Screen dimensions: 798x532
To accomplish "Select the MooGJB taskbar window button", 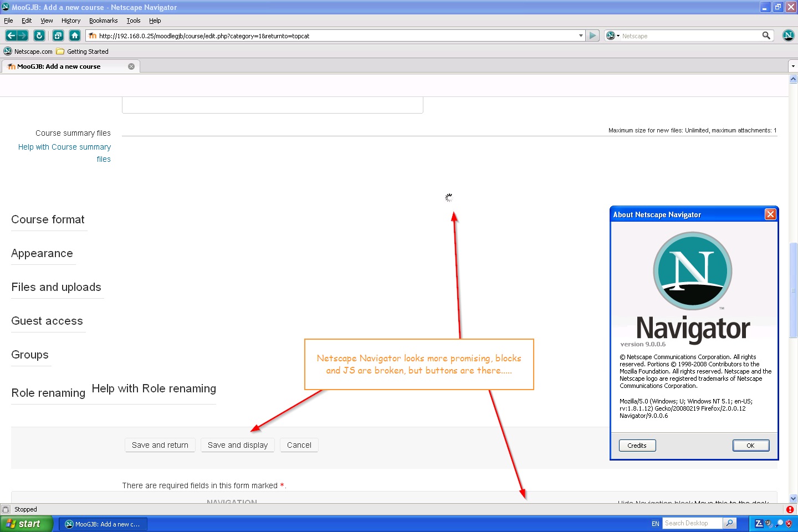I will click(x=103, y=524).
